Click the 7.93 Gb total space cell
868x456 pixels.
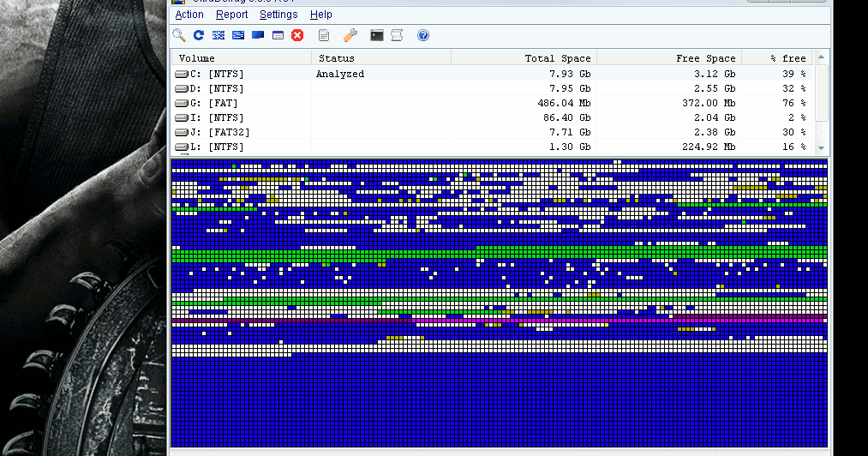[570, 74]
